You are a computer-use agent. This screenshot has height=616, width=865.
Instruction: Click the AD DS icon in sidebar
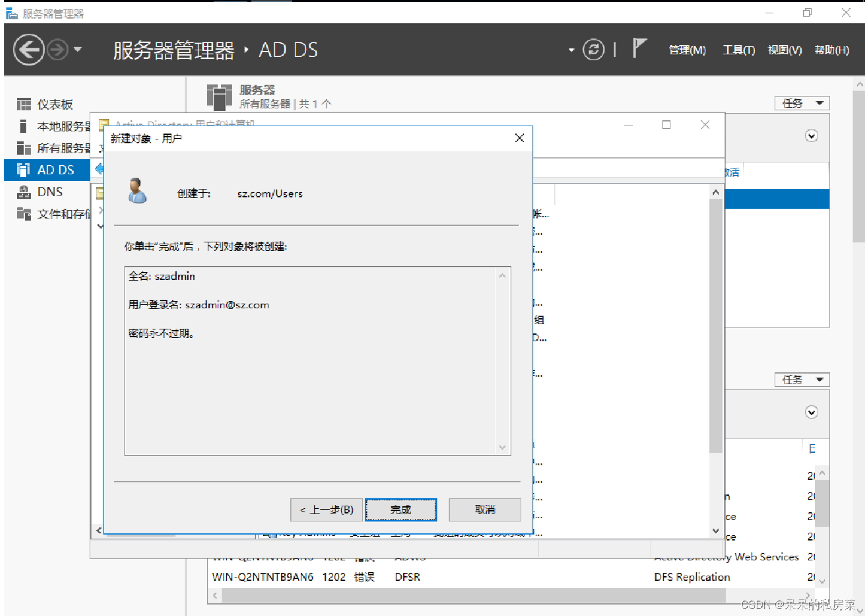[x=23, y=170]
